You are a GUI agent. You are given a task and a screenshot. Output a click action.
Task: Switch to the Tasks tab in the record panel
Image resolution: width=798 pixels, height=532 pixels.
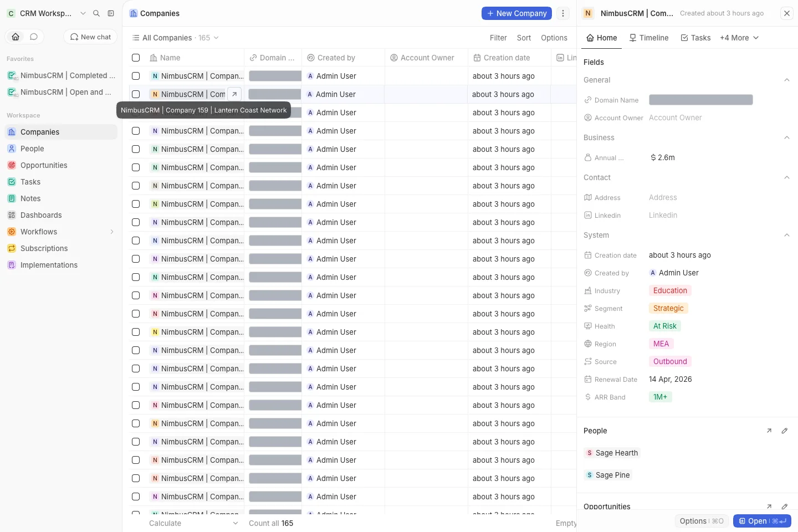pyautogui.click(x=695, y=38)
